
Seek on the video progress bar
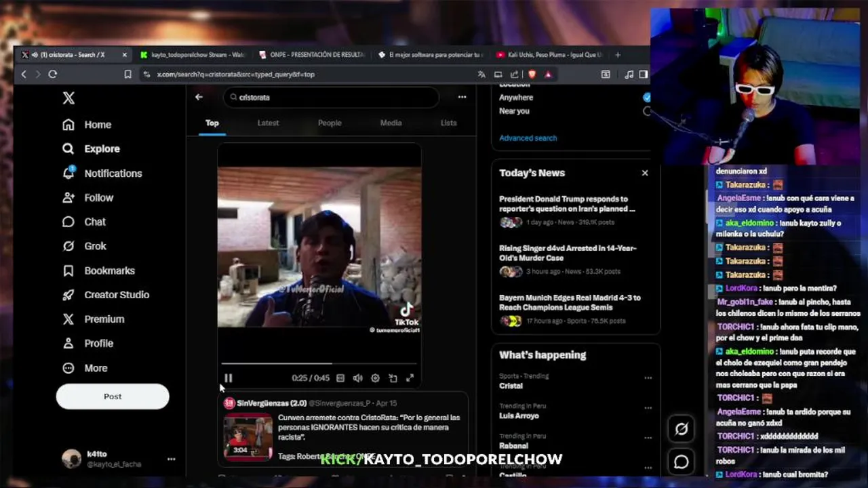[319, 364]
